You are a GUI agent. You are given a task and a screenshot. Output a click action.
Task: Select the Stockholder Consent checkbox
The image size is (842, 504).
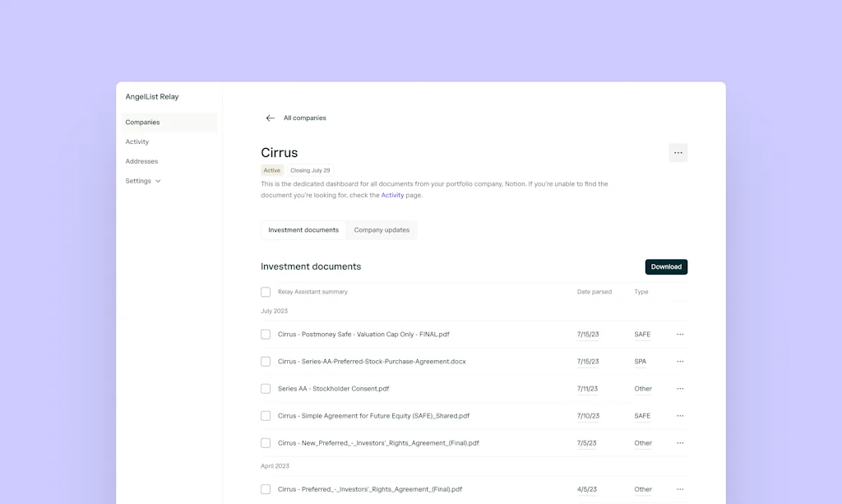(266, 388)
